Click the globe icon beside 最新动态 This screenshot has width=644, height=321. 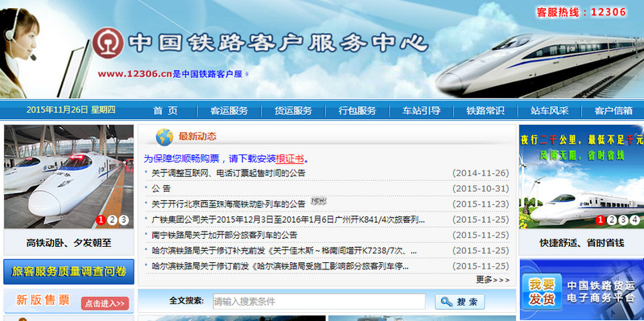click(x=164, y=137)
